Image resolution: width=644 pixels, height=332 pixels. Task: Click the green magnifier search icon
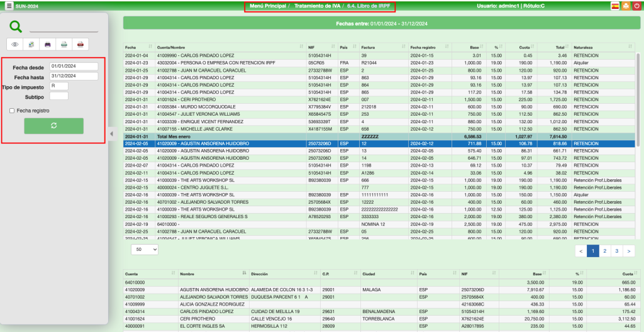point(16,26)
